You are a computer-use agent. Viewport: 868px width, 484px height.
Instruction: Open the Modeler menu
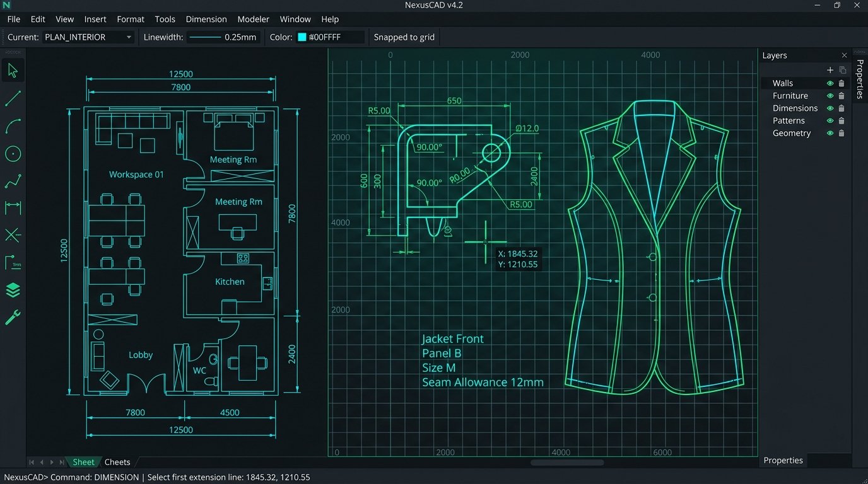[x=254, y=19]
